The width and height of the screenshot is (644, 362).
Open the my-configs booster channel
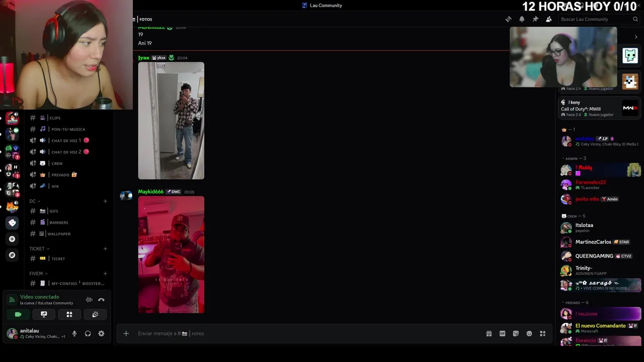click(68, 284)
